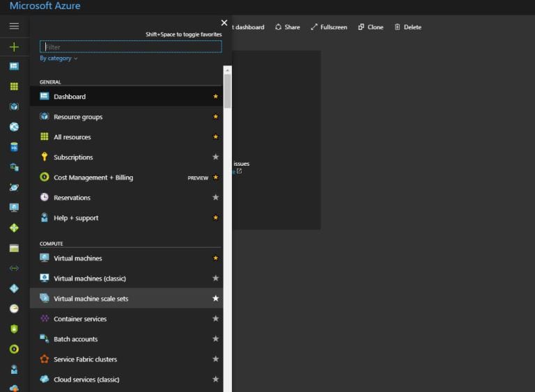Favorite Cloud services (classic) star
Screen dimensions: 535x392
(216, 379)
